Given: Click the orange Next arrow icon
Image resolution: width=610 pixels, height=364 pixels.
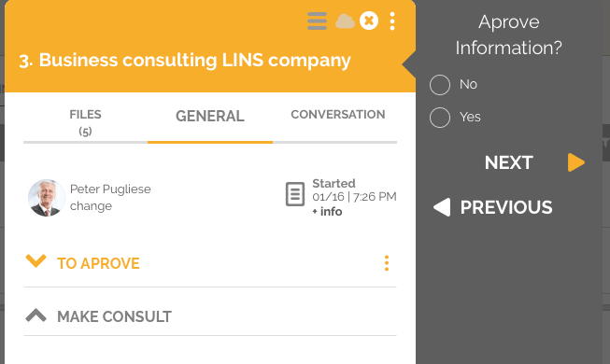Looking at the screenshot, I should point(576,162).
